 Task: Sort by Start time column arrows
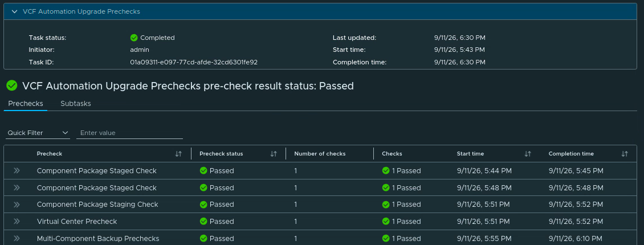(528, 154)
